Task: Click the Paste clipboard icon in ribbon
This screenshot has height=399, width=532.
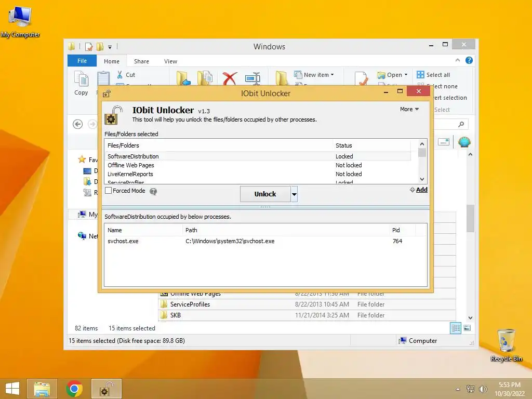Action: (103, 78)
